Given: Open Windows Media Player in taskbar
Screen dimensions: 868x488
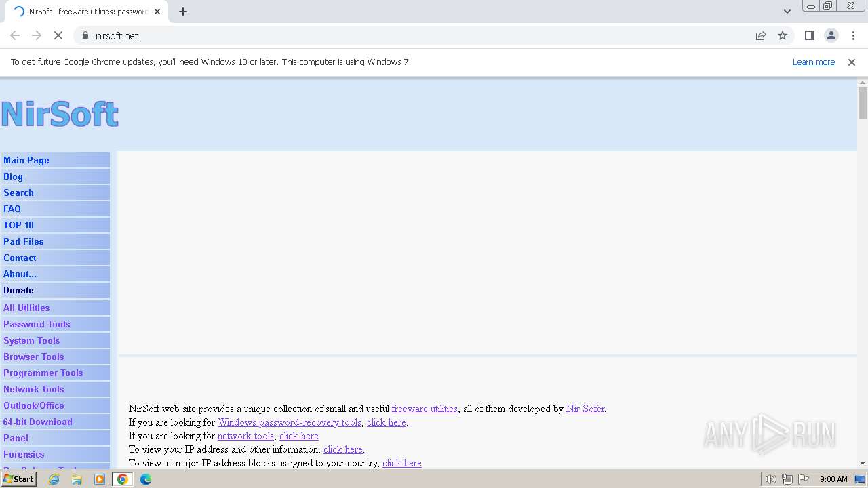Looking at the screenshot, I should pyautogui.click(x=100, y=479).
